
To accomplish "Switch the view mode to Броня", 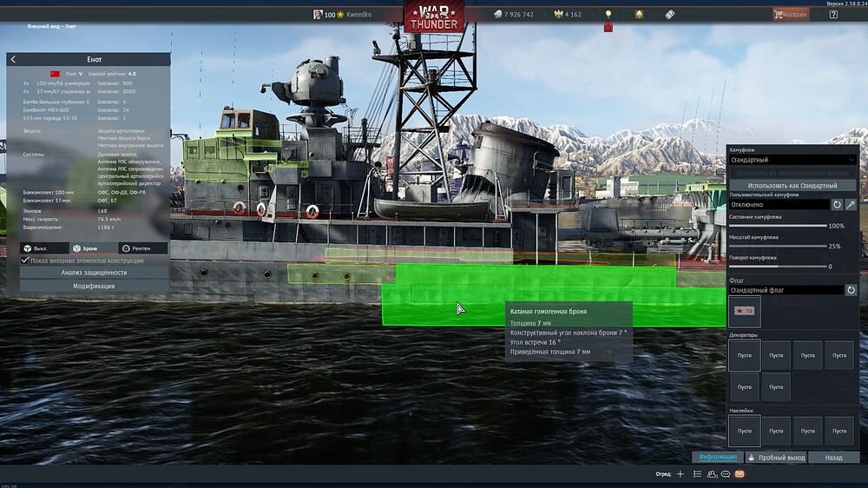I will point(94,248).
